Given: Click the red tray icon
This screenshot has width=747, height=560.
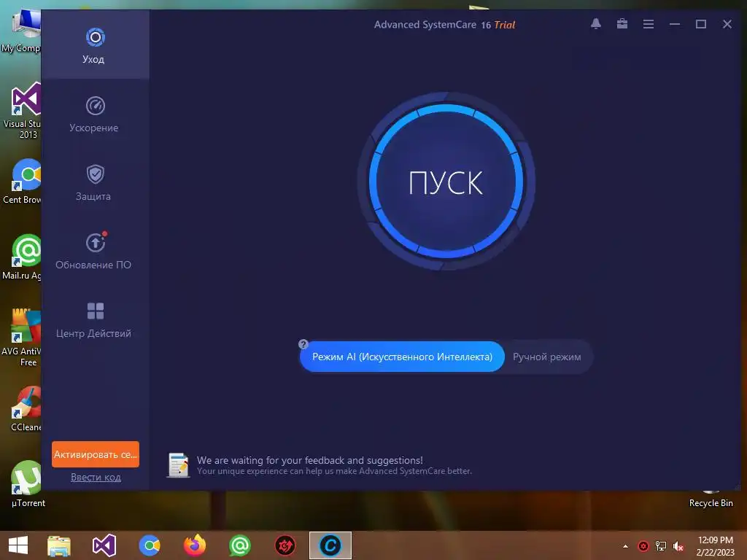Looking at the screenshot, I should click(643, 546).
